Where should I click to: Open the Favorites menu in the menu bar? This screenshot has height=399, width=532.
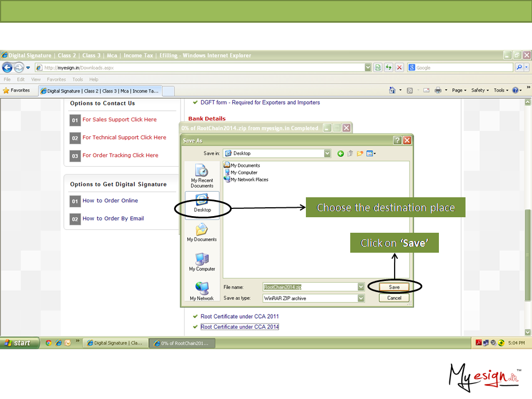[x=57, y=79]
